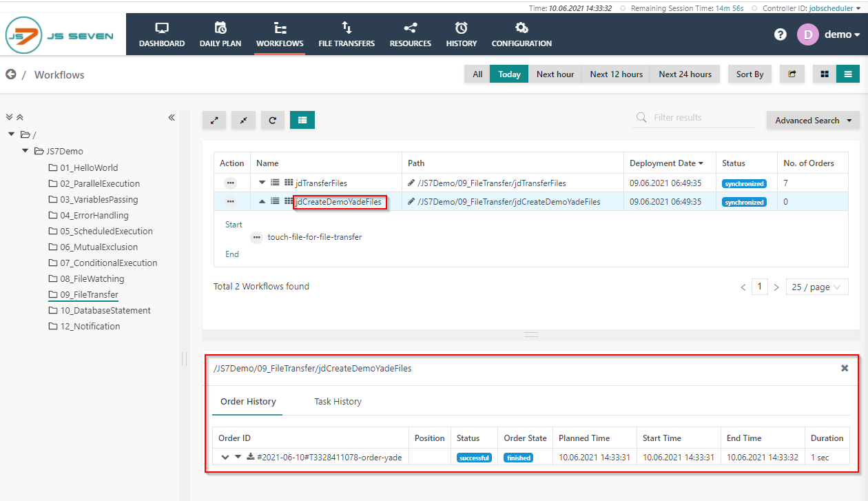
Task: Filter by Next hour
Action: (555, 74)
